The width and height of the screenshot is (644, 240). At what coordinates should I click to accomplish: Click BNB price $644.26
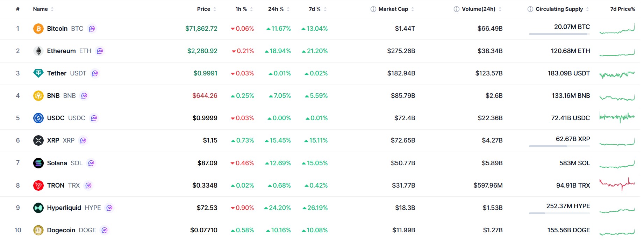[x=205, y=96]
